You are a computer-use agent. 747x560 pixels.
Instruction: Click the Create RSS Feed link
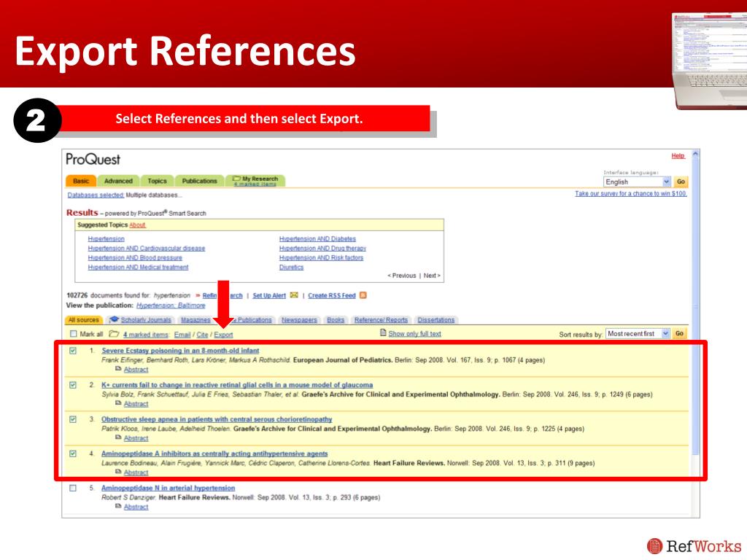pos(332,296)
